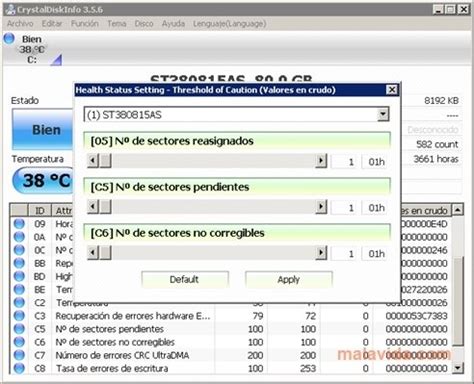The height and width of the screenshot is (384, 474).
Task: Click the ID column header
Action: (x=40, y=211)
